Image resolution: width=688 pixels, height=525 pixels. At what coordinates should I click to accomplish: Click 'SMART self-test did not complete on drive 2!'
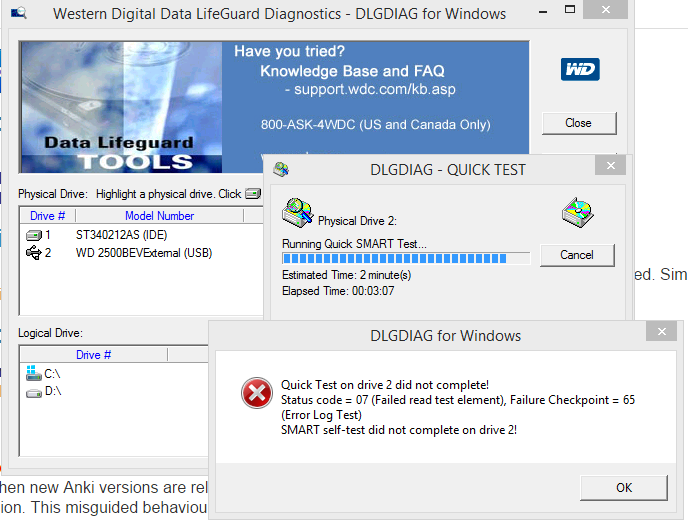tap(399, 429)
